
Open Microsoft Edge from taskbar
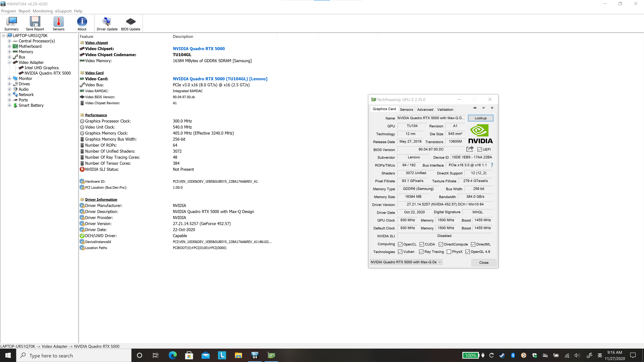point(173,355)
